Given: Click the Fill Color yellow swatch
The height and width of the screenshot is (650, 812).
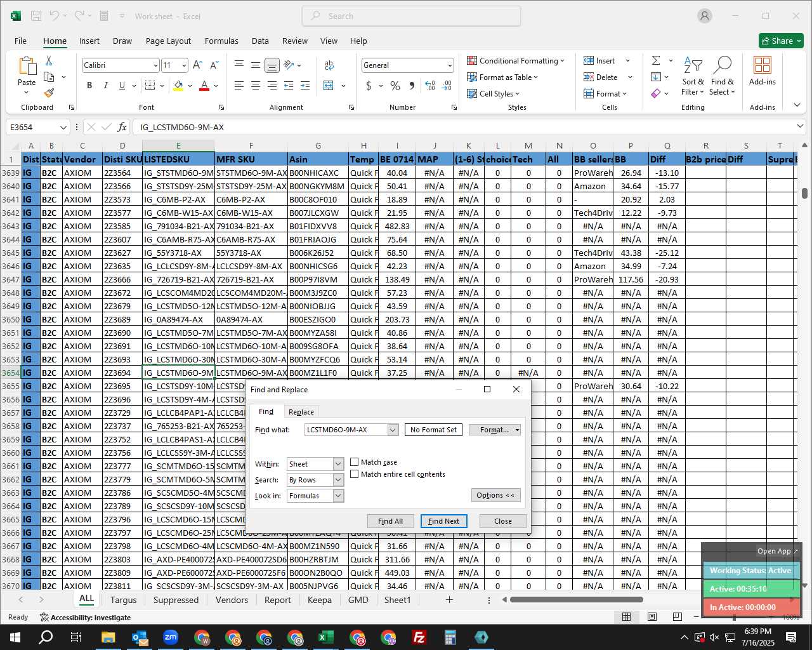Looking at the screenshot, I should [178, 85].
